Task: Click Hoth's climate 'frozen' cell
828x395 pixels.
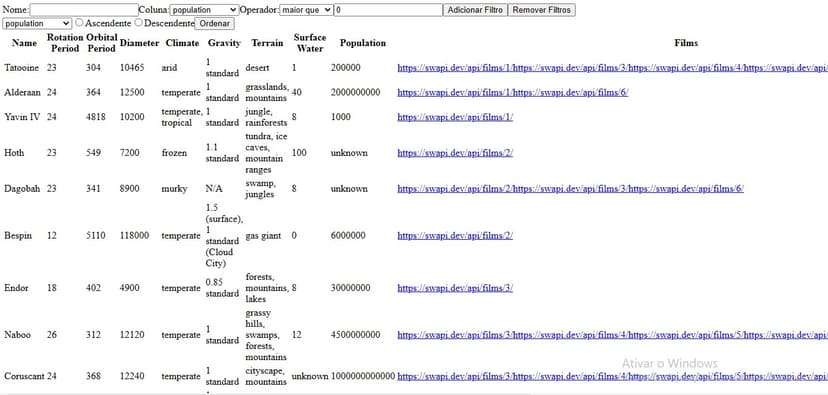Action: pyautogui.click(x=174, y=153)
